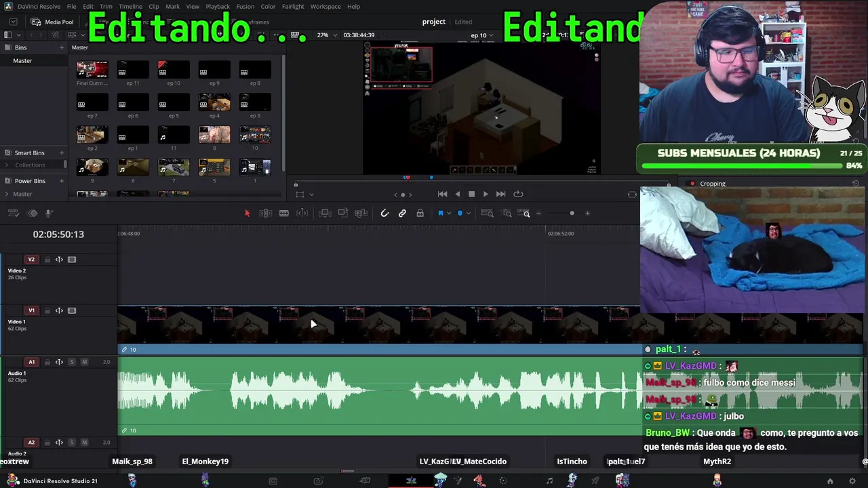Toggle Auto Track Selector on Video 2
This screenshot has width=868, height=488.
(59, 260)
